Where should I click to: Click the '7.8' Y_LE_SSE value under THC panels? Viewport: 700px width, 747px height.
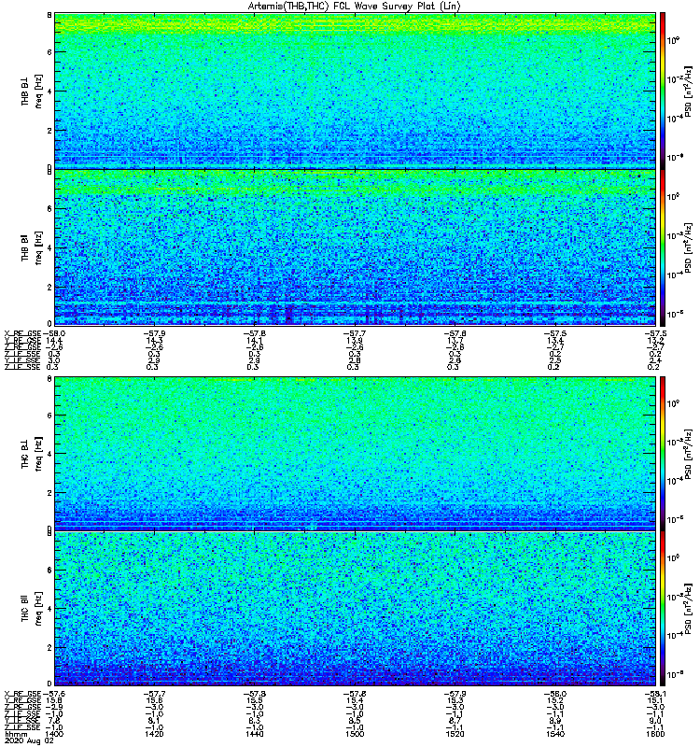[x=53, y=721]
